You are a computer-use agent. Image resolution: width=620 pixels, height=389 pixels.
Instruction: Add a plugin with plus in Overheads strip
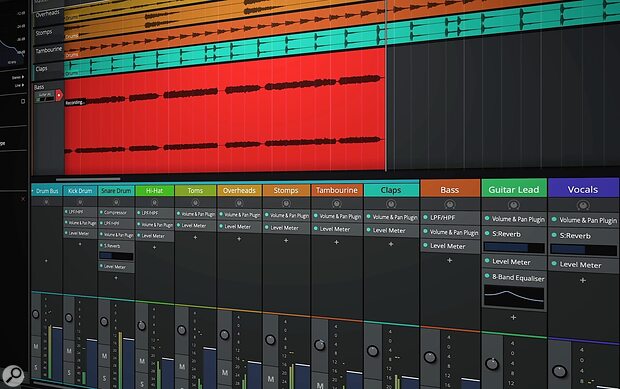tap(239, 238)
